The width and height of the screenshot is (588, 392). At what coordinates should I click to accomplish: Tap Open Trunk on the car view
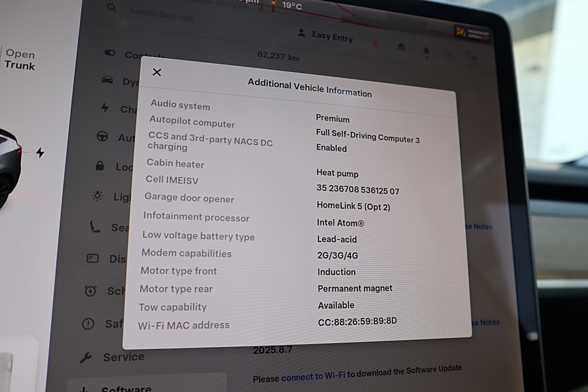[x=20, y=60]
